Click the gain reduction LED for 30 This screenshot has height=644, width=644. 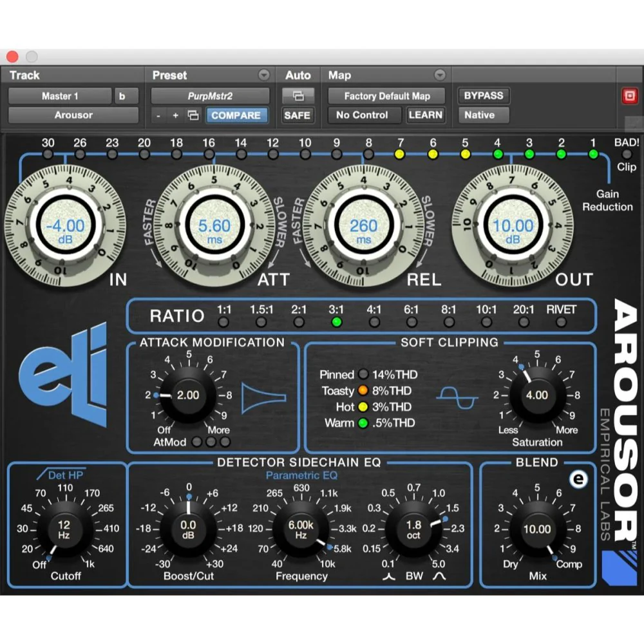pyautogui.click(x=48, y=155)
